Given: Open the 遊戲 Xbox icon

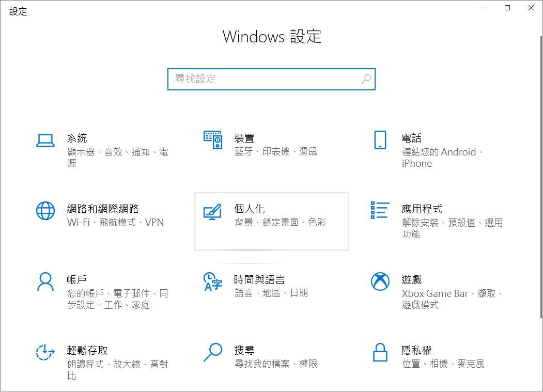Looking at the screenshot, I should tap(380, 281).
